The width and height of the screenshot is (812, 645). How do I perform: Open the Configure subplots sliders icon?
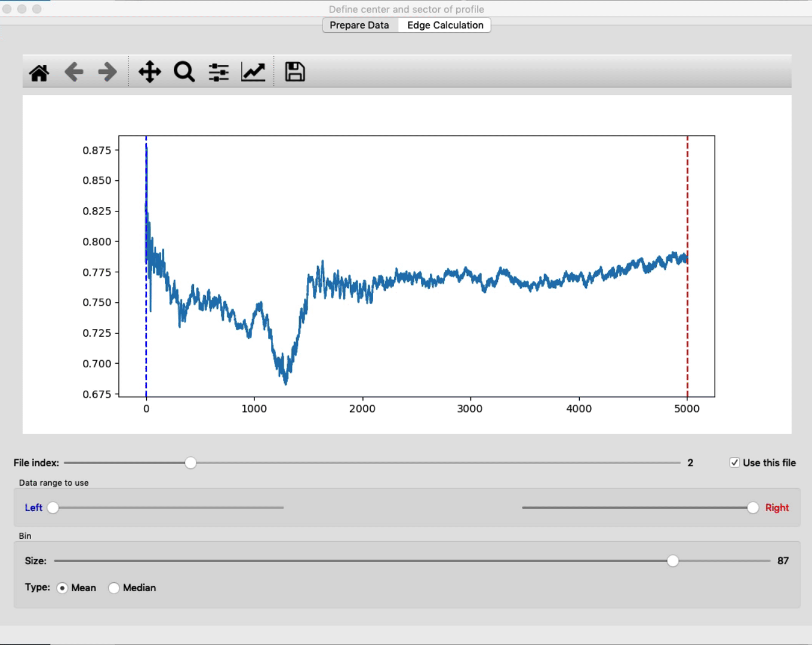click(x=219, y=72)
